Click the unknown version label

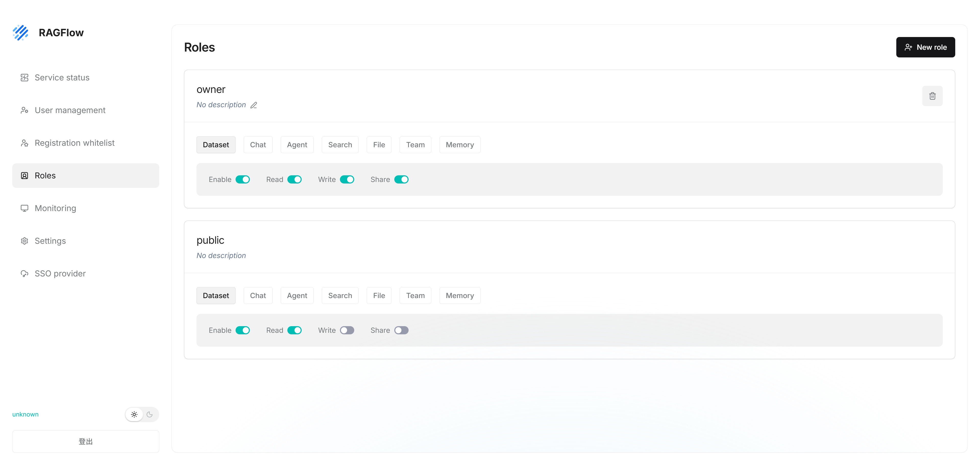pos(26,414)
